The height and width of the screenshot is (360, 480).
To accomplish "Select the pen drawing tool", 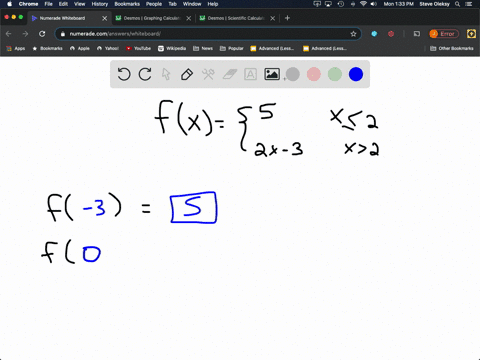I will [x=187, y=74].
